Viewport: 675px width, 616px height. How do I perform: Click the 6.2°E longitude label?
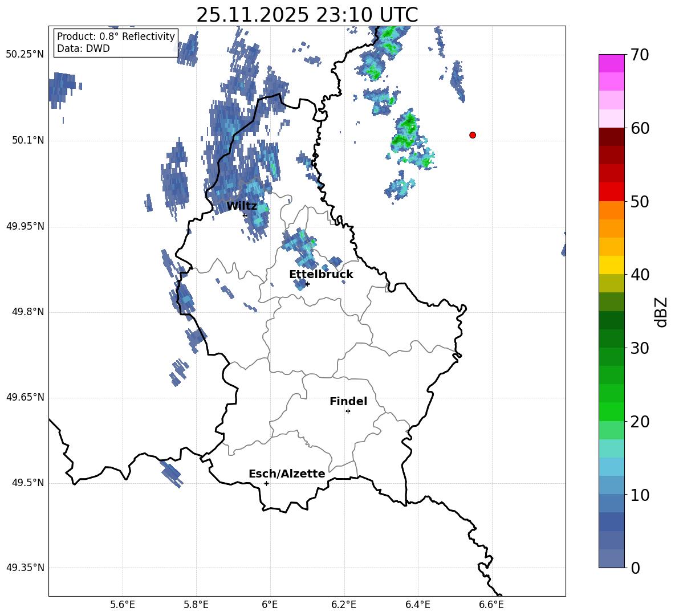pos(344,605)
